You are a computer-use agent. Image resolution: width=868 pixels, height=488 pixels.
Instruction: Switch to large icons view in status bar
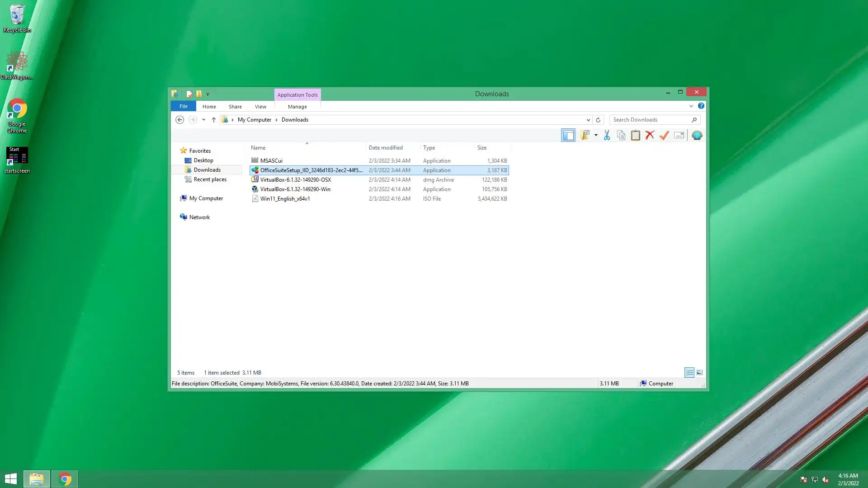coord(699,372)
